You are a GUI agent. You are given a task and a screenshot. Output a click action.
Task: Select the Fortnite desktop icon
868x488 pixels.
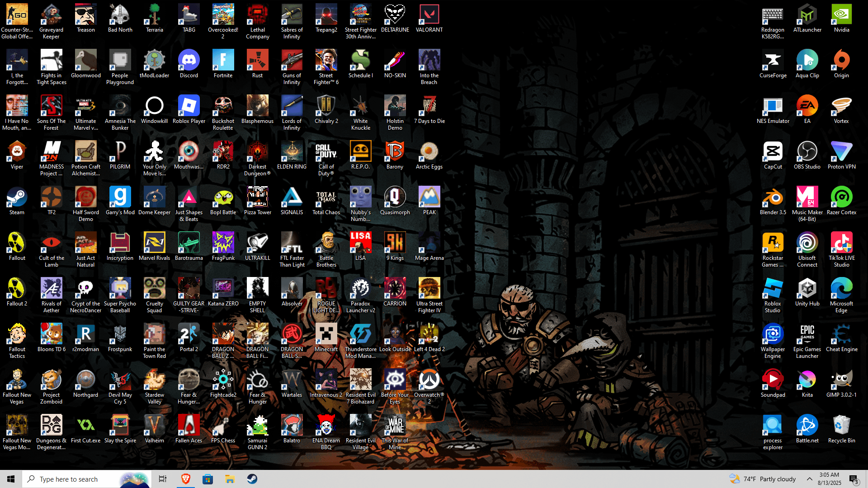tap(223, 64)
